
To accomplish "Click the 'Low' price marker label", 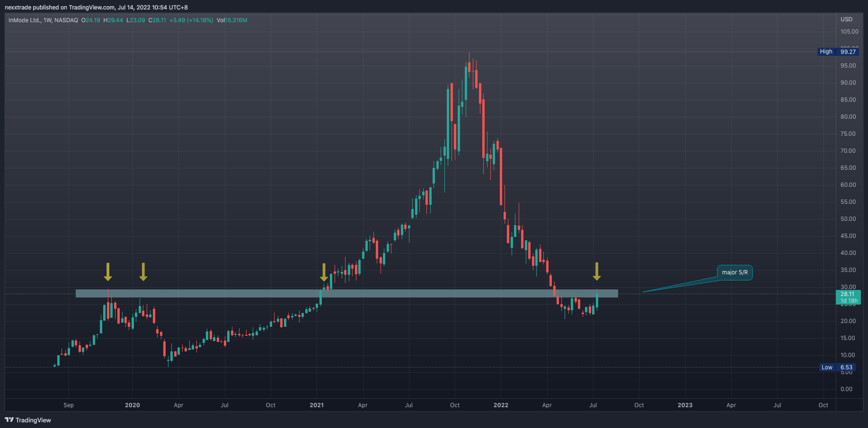I will click(x=827, y=367).
